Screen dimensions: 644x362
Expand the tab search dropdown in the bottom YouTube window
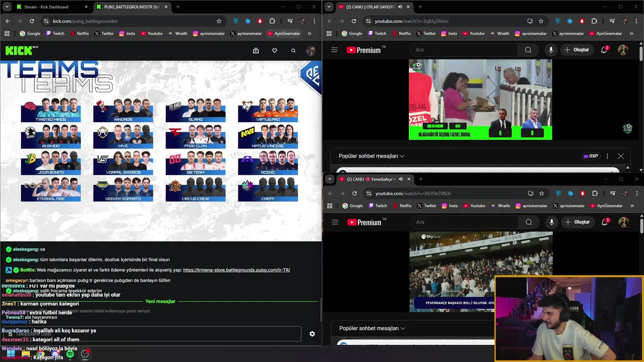pyautogui.click(x=330, y=179)
